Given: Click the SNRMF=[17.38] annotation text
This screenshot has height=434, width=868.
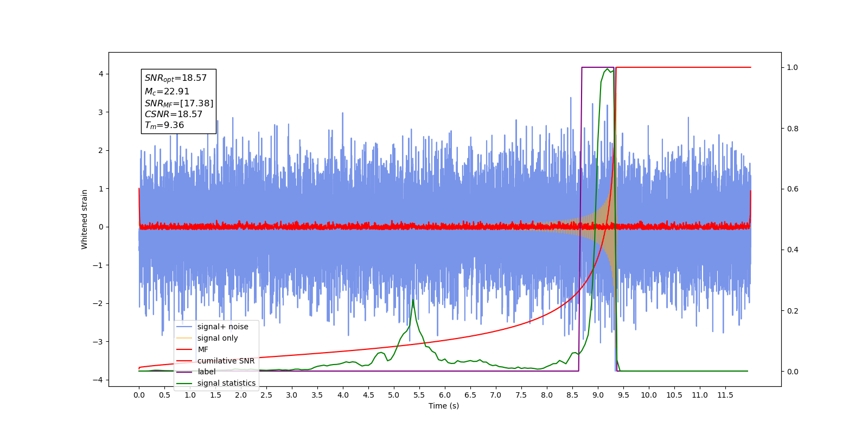Looking at the screenshot, I should coord(179,103).
